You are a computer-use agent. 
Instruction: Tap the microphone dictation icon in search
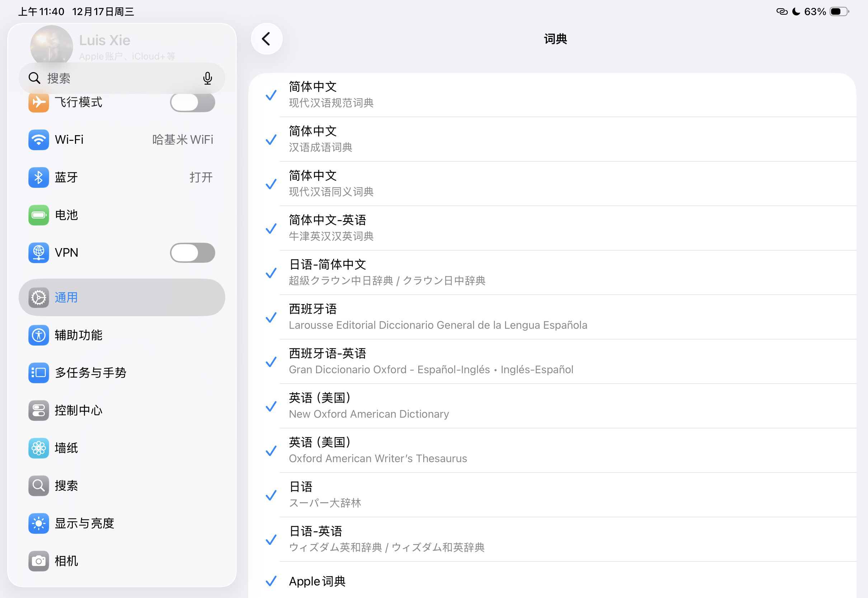[207, 78]
